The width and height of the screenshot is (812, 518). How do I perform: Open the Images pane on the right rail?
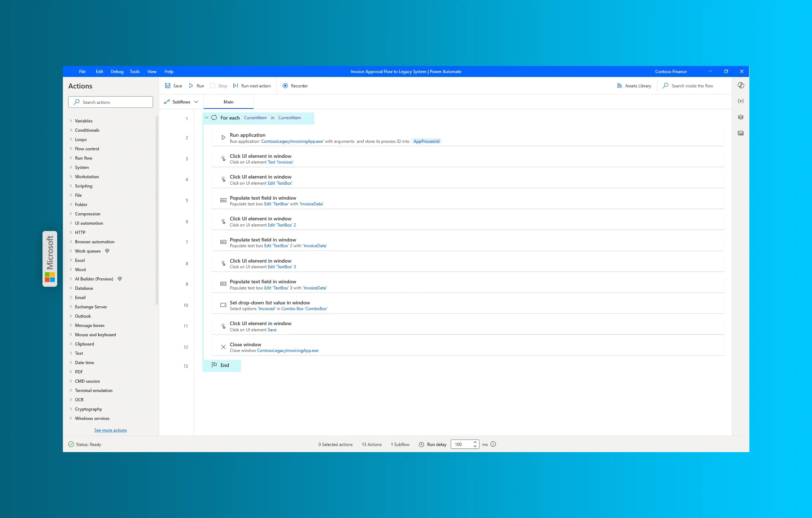point(741,133)
